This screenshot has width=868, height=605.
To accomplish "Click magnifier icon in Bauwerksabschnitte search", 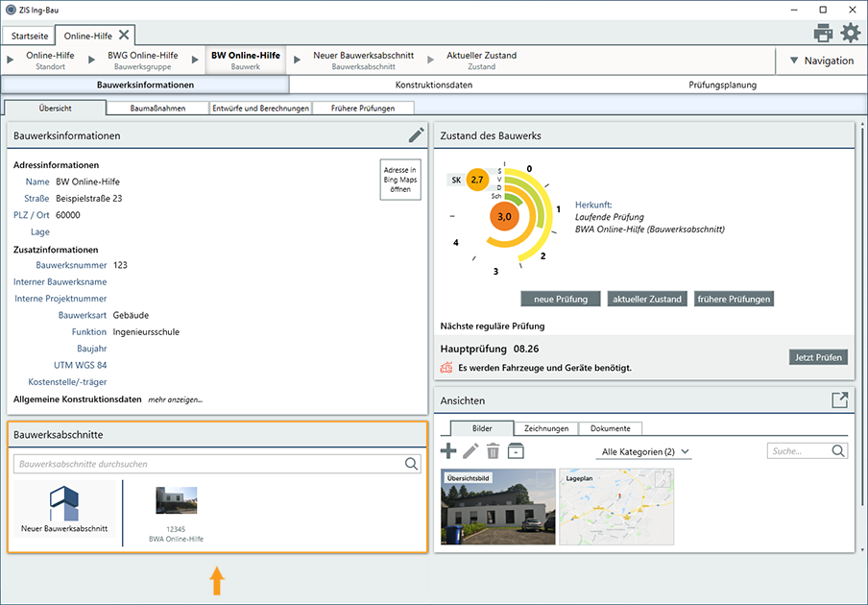I will (x=412, y=464).
